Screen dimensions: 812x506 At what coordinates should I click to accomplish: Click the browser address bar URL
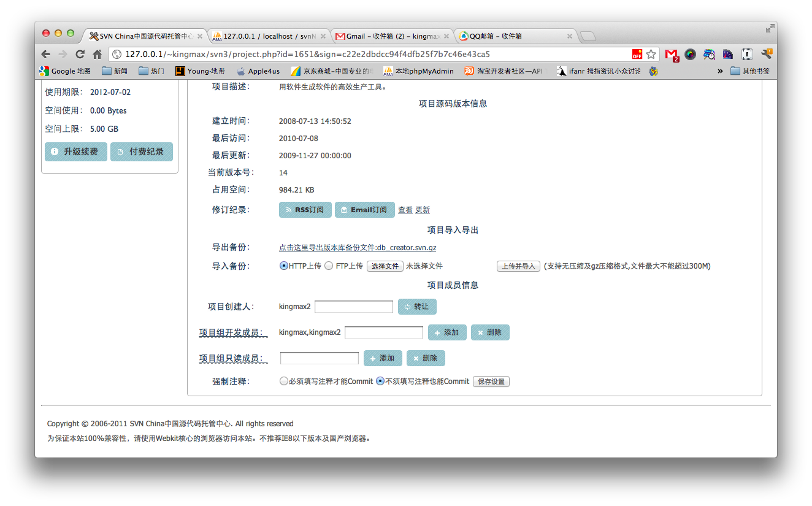coord(307,54)
